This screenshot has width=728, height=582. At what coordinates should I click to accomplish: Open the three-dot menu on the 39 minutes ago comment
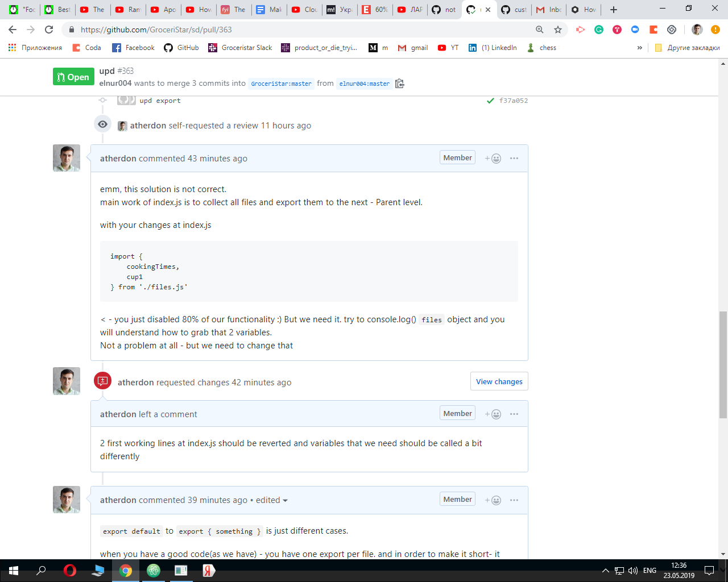pyautogui.click(x=514, y=500)
